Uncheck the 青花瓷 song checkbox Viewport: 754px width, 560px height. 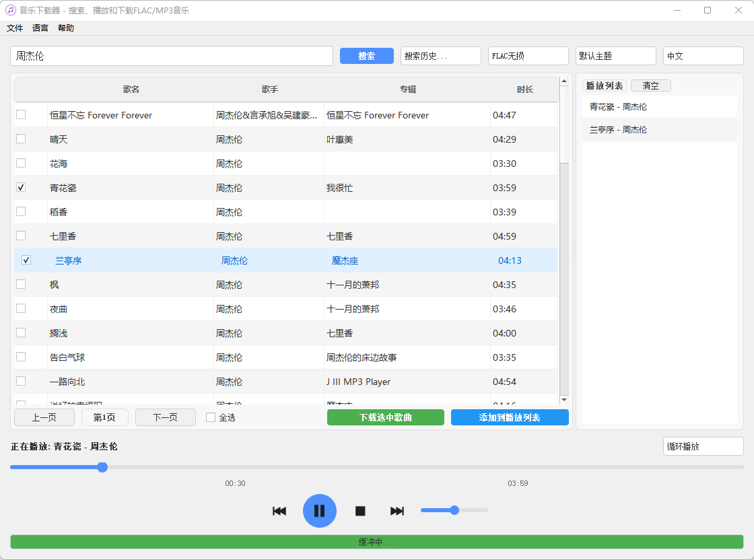point(21,187)
